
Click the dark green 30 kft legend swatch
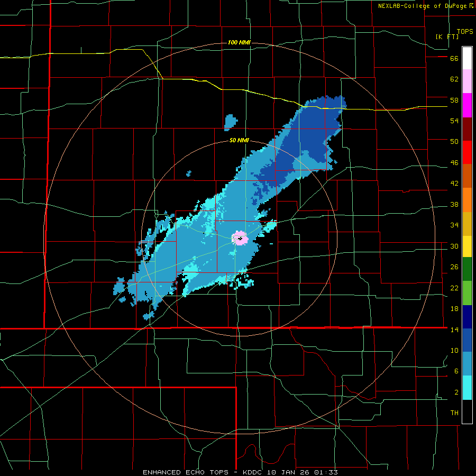coord(467,269)
